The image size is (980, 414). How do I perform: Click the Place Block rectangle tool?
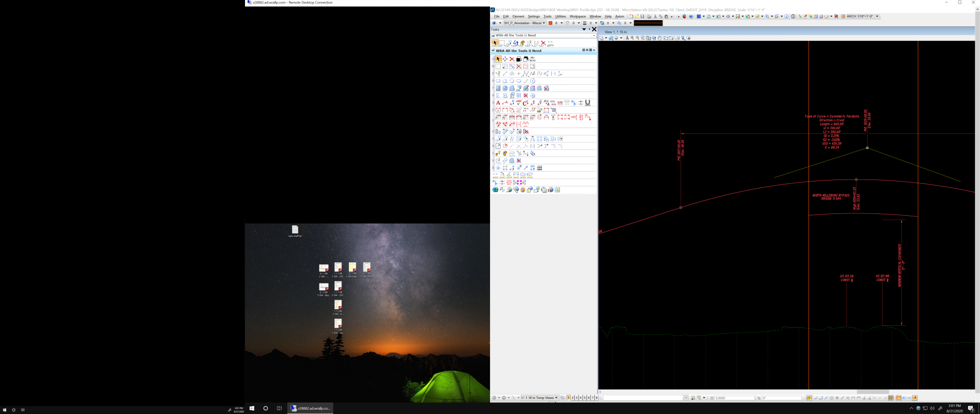[498, 81]
